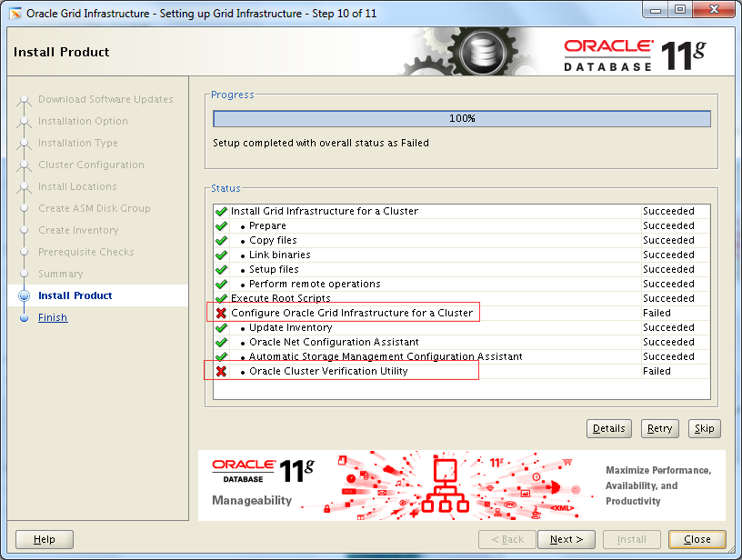
Task: Click red X icon for Configure Oracle Grid Infrastructure
Action: click(x=221, y=313)
